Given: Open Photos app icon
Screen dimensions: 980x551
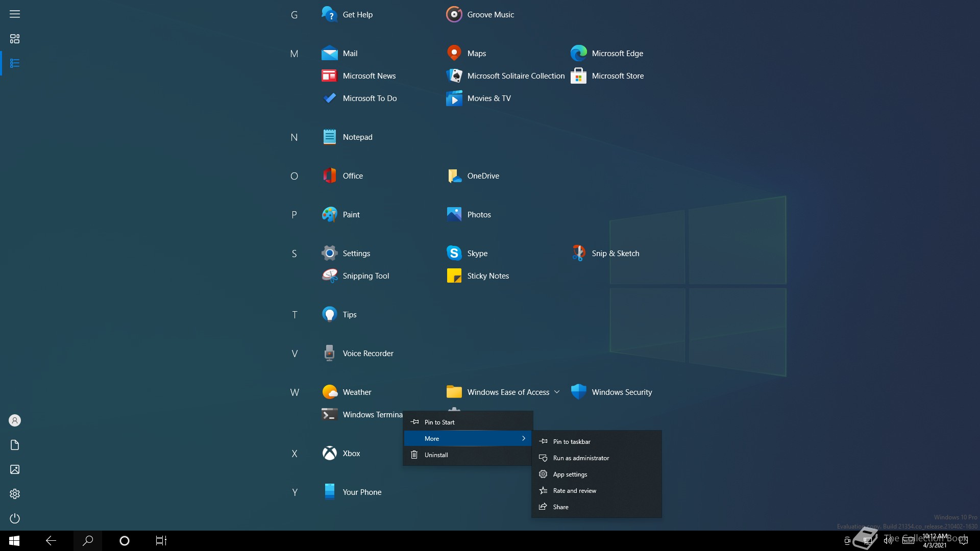Looking at the screenshot, I should 454,214.
